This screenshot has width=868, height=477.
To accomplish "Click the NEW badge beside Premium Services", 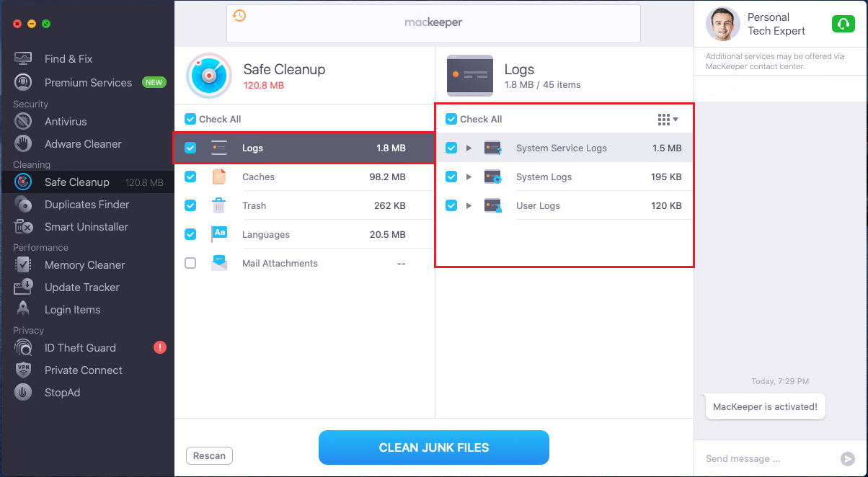I will (x=154, y=83).
